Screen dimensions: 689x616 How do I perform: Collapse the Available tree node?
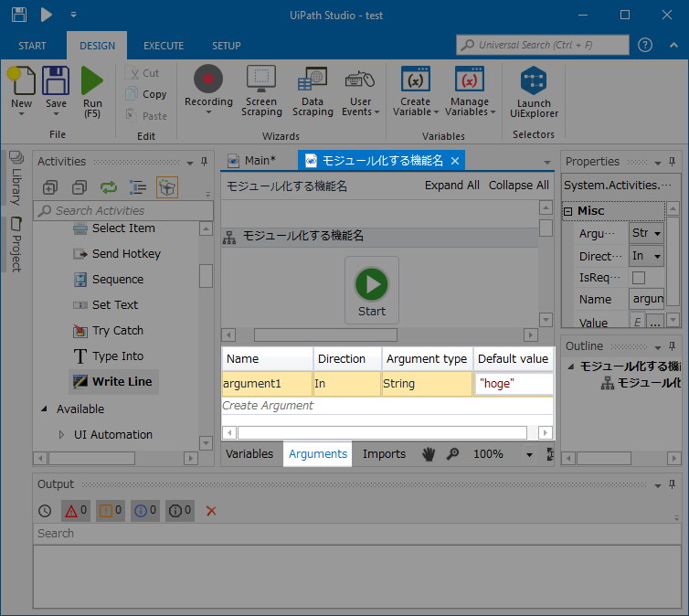click(44, 409)
